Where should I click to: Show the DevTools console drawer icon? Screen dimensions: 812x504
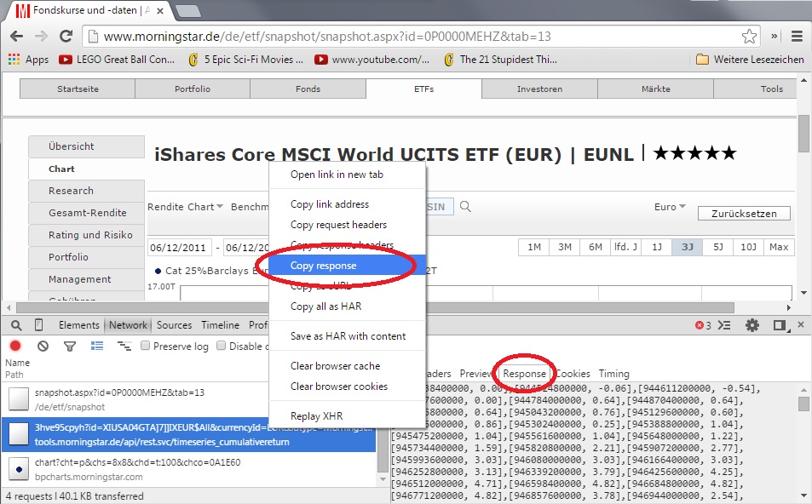coord(724,325)
